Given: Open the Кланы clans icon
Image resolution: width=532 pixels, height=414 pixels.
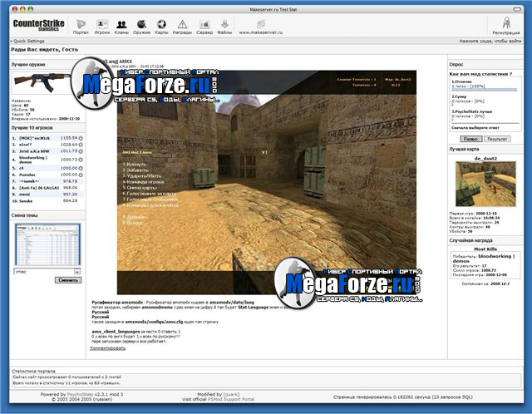Looking at the screenshot, I should [x=121, y=24].
